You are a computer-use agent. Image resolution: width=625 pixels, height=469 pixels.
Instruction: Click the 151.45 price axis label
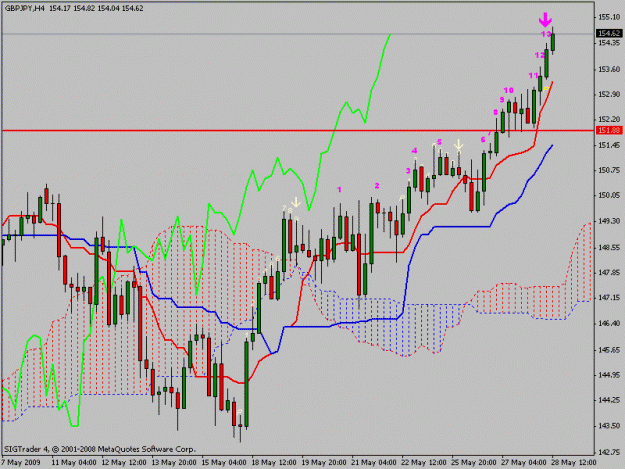(608, 145)
